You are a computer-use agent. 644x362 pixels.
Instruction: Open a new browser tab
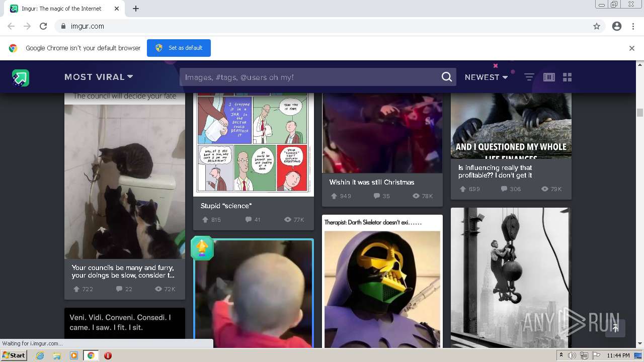(136, 9)
